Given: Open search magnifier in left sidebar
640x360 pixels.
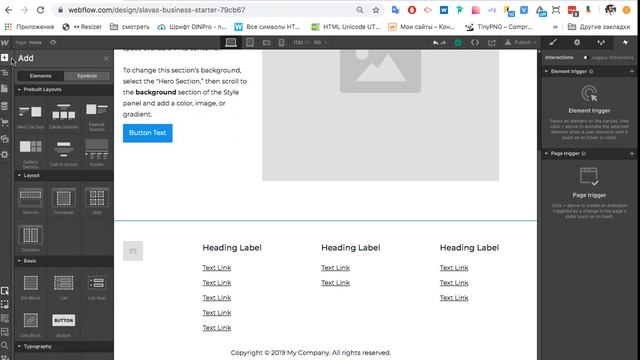Looking at the screenshot, I should pyautogui.click(x=4, y=346).
